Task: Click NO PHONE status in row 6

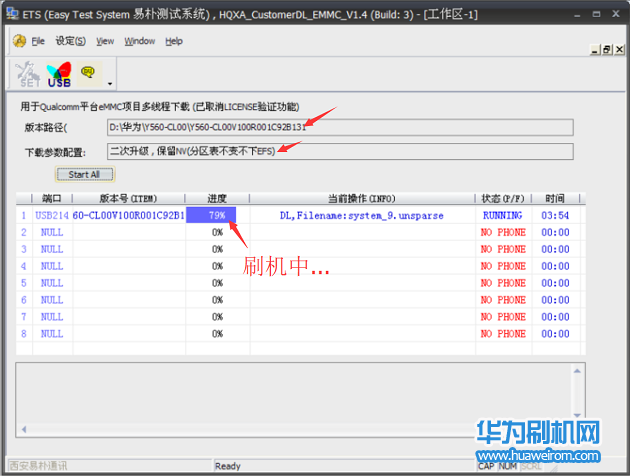Action: click(x=503, y=300)
